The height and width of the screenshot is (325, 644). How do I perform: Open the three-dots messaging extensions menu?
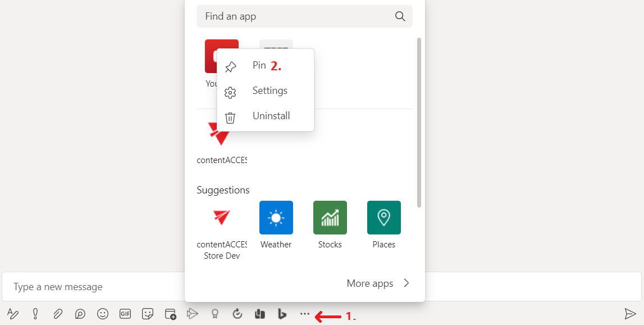(x=305, y=314)
